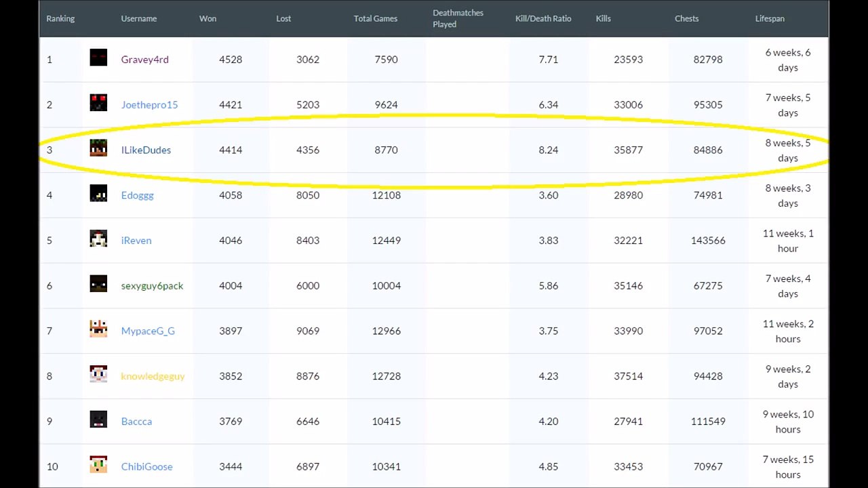The height and width of the screenshot is (488, 868).
Task: Visit knowledgeguy username link
Action: point(153,376)
